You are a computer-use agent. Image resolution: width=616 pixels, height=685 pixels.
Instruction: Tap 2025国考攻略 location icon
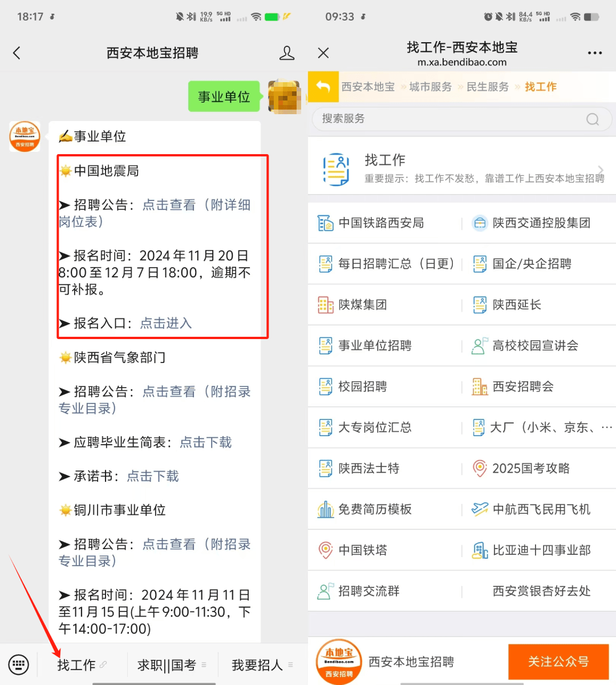coord(480,469)
